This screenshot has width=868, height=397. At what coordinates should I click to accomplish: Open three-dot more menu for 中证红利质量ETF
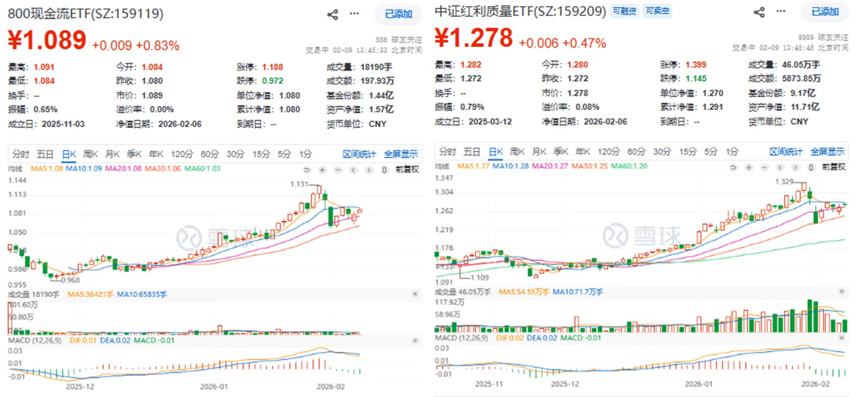(x=781, y=12)
